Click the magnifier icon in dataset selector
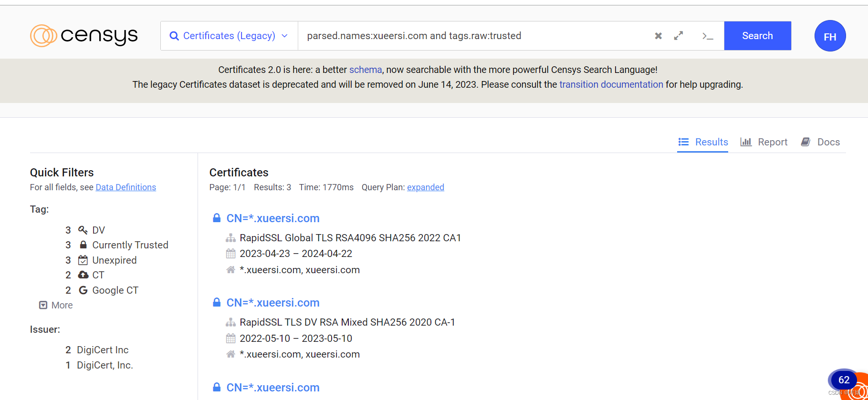Image resolution: width=868 pixels, height=400 pixels. click(x=174, y=36)
